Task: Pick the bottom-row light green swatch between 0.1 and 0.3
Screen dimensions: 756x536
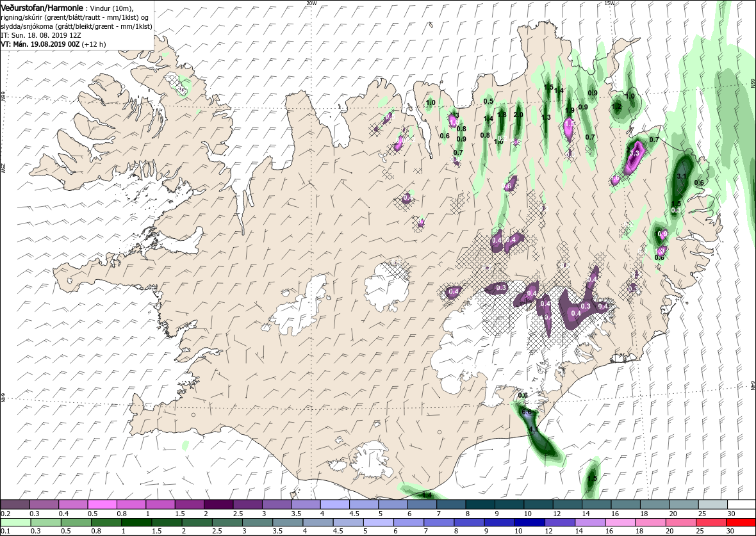Action: click(x=16, y=523)
